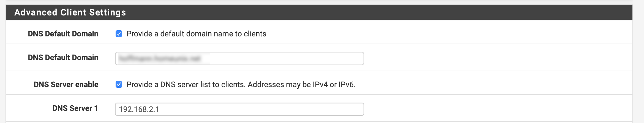644x123 pixels.
Task: Click "Provide a default domain name to clients" label
Action: 196,34
